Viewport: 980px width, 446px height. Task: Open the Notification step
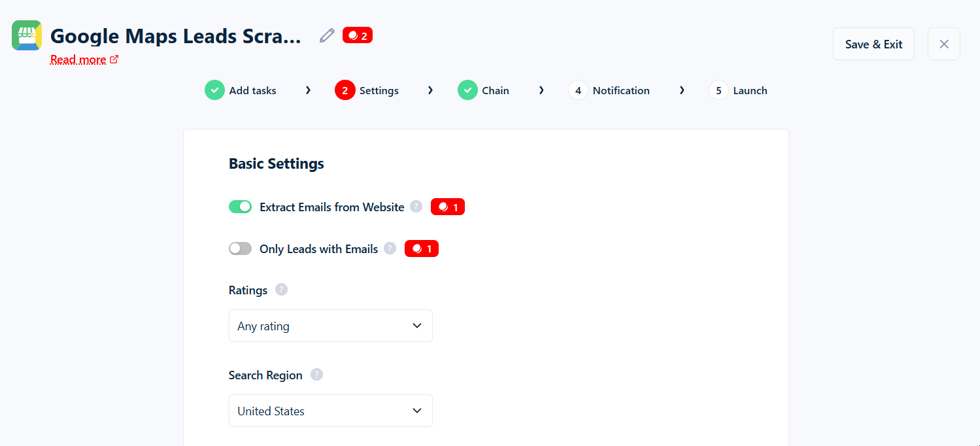tap(609, 90)
